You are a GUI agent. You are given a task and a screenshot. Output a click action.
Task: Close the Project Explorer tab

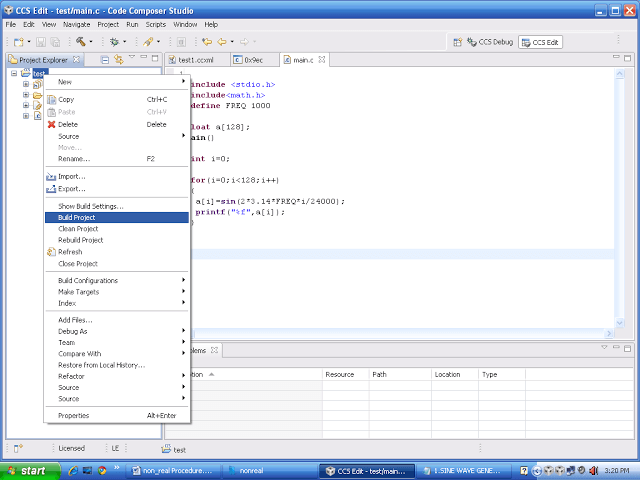(x=76, y=60)
